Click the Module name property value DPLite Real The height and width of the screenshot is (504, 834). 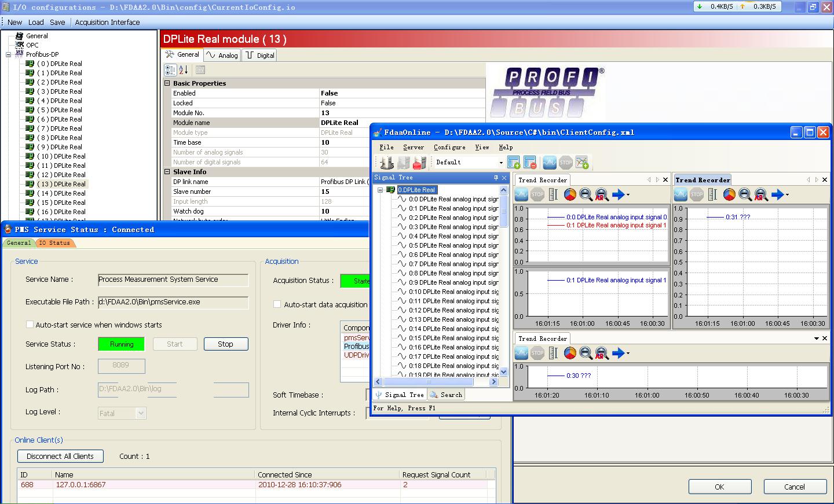tap(402, 123)
